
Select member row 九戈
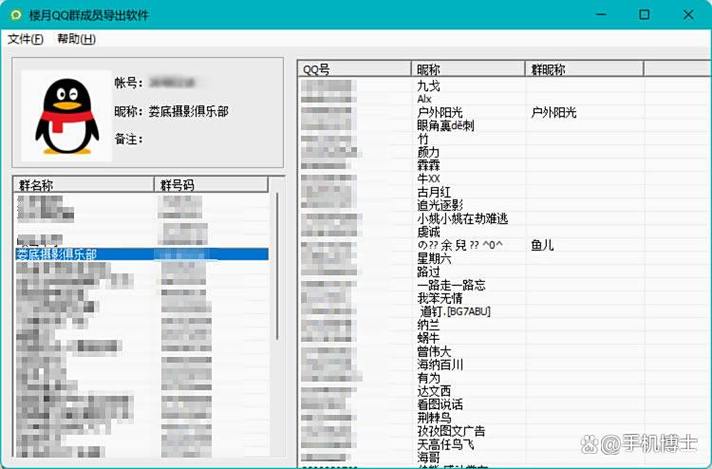pyautogui.click(x=428, y=86)
